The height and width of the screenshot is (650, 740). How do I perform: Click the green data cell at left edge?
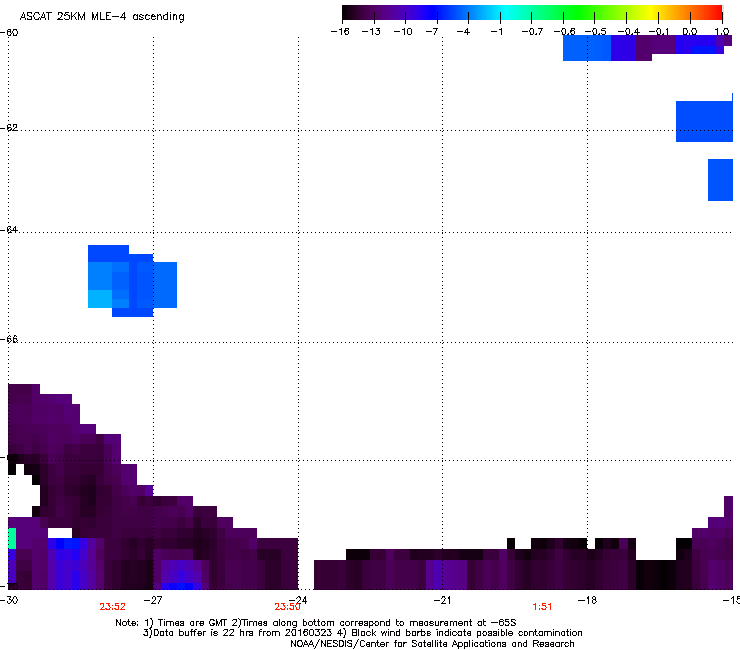12,539
